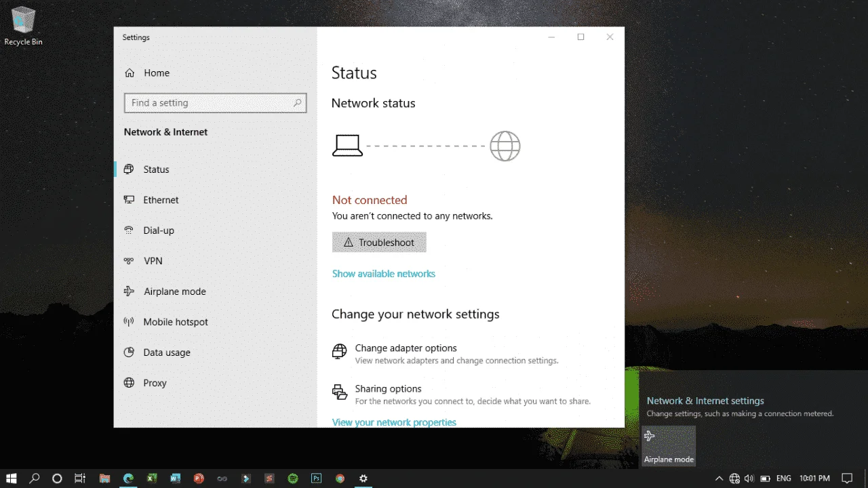The image size is (868, 488).
Task: Click the Find a setting search box
Action: coord(216,103)
